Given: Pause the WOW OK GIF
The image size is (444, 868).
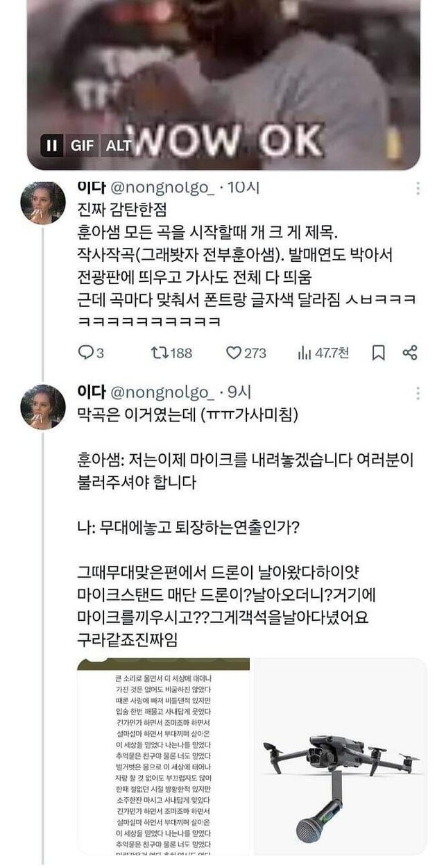Looking at the screenshot, I should click(51, 146).
